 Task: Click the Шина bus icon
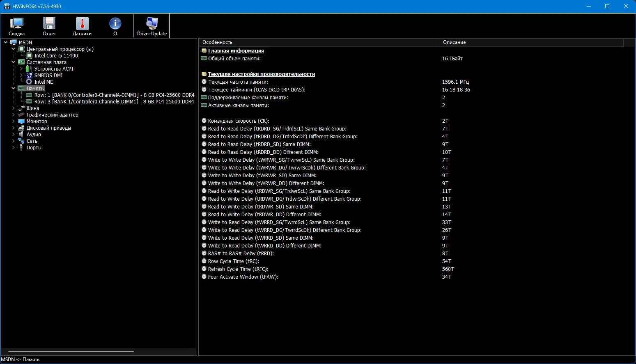21,108
